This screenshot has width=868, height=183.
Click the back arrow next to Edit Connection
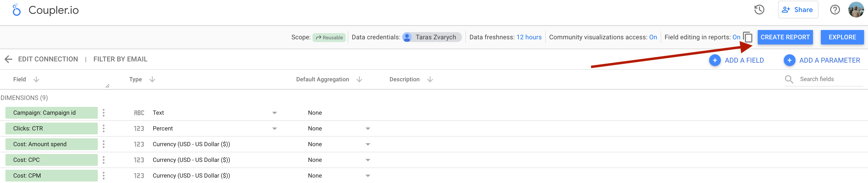(x=8, y=59)
